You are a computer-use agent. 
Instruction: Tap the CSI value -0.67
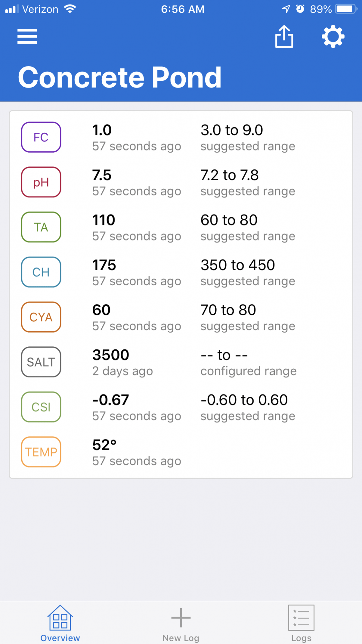pyautogui.click(x=111, y=400)
